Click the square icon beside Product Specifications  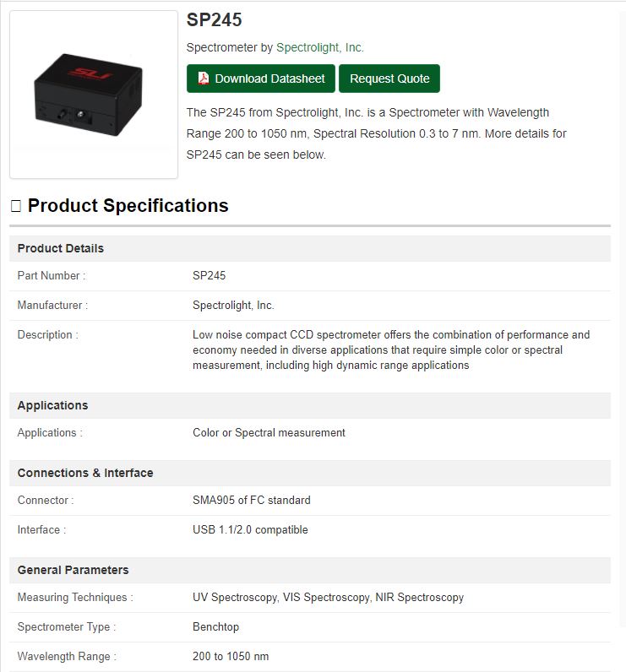(x=16, y=206)
